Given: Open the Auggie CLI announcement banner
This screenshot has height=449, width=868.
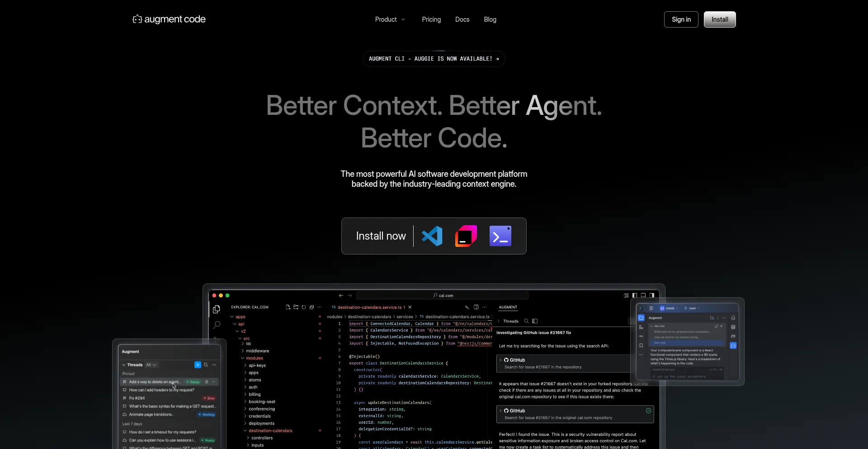Looking at the screenshot, I should click(x=434, y=59).
